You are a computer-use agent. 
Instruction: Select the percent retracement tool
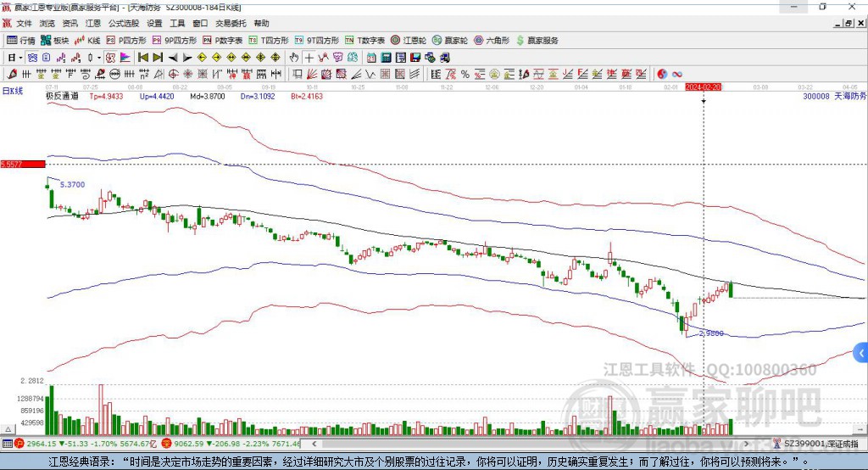click(465, 75)
